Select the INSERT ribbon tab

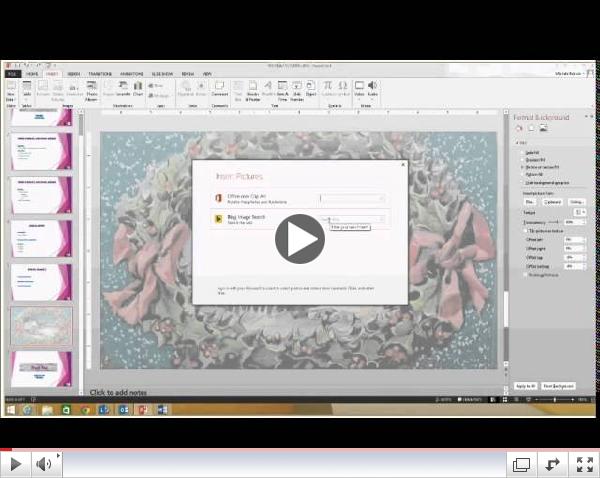[52, 74]
